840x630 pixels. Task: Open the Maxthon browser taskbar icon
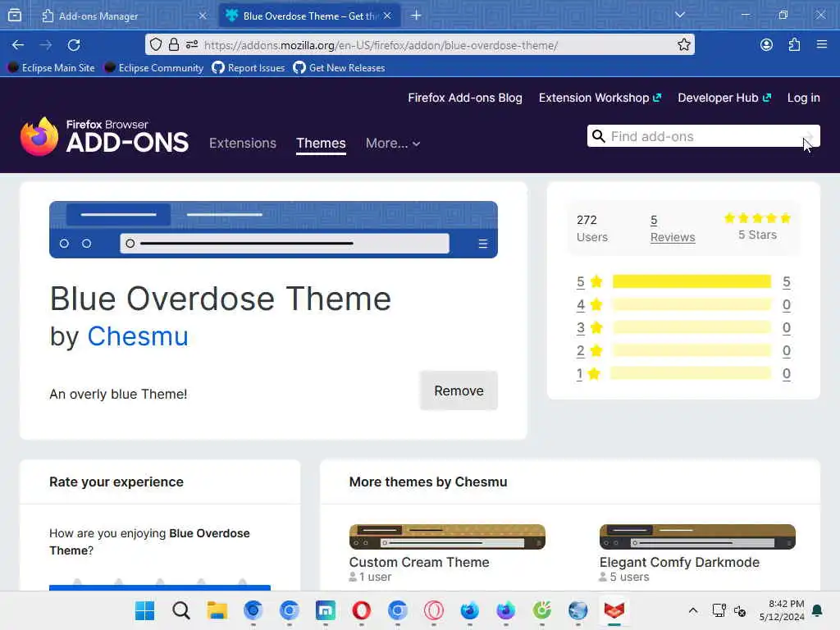325,610
